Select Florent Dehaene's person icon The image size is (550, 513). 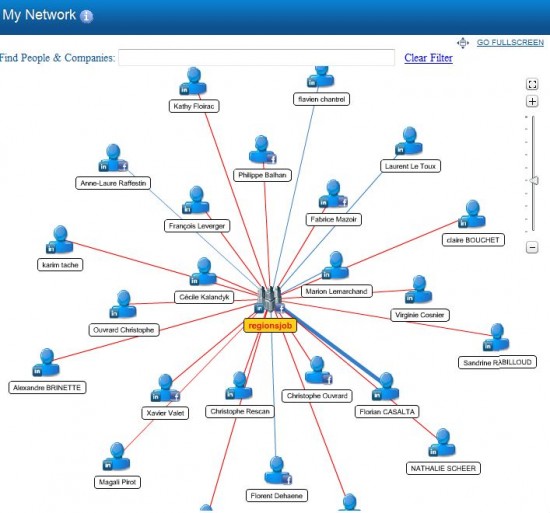(x=277, y=471)
